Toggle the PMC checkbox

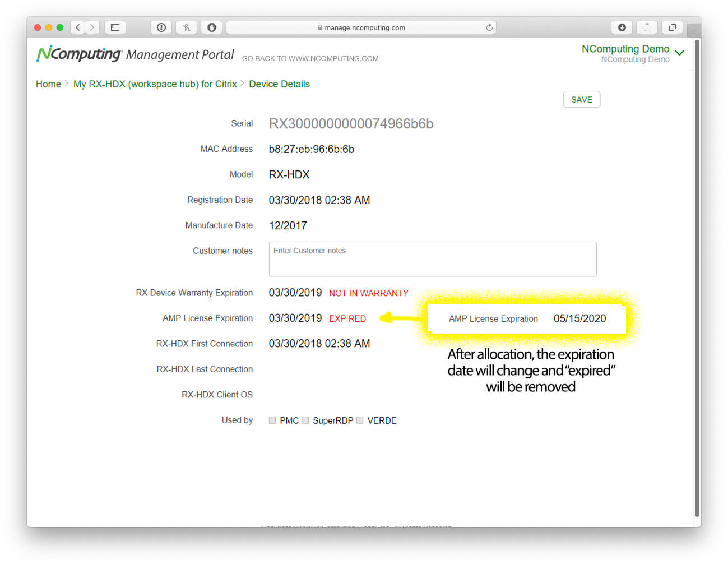pyautogui.click(x=272, y=420)
